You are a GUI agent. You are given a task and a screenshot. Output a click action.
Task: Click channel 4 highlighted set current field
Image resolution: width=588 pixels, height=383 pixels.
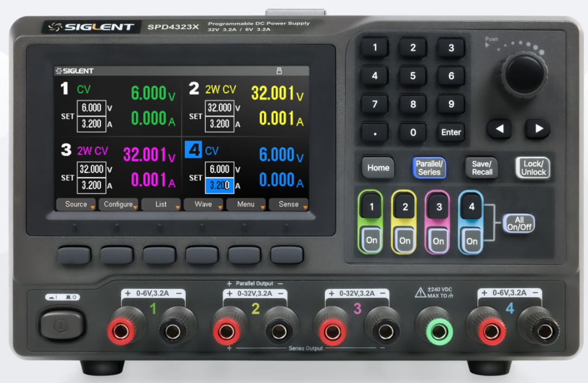tap(220, 185)
